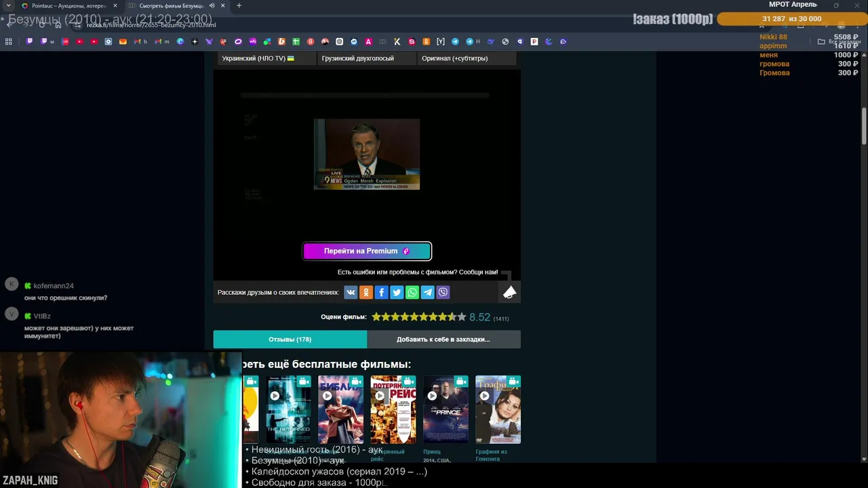
Task: Open the Kinopoisk K bookmark
Action: [397, 41]
